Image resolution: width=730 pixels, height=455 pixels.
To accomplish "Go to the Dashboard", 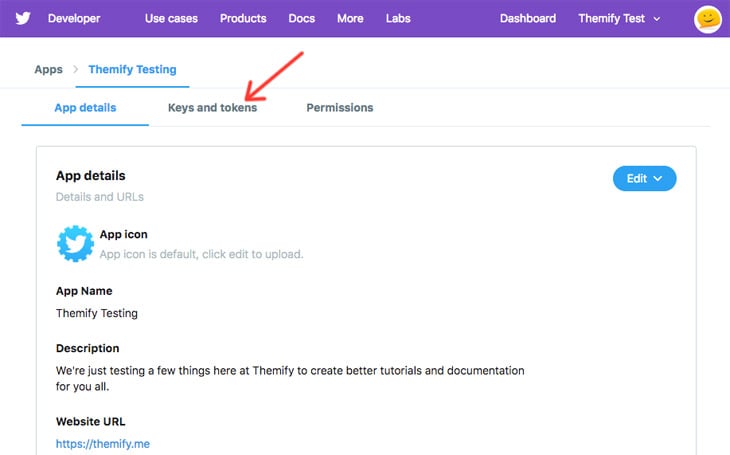I will [x=527, y=19].
